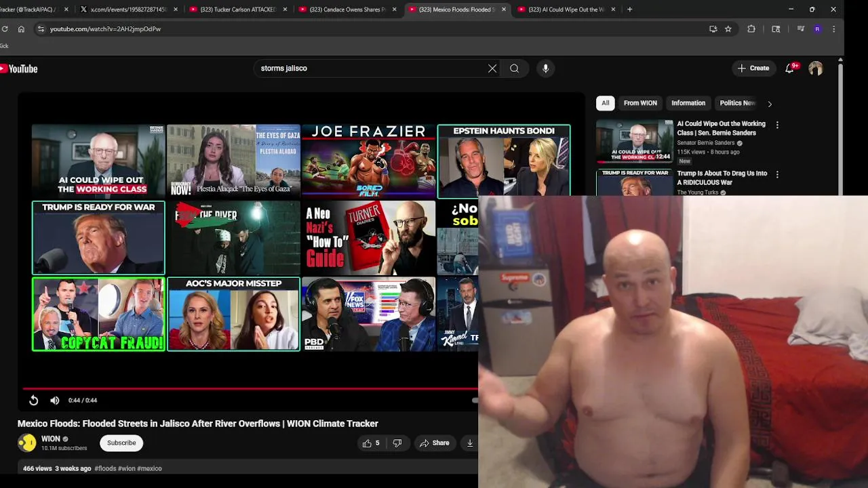
Task: Close the x.com events tab
Action: click(176, 9)
